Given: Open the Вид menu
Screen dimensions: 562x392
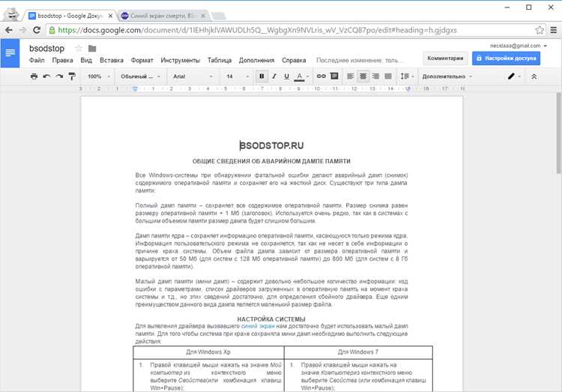Looking at the screenshot, I should pyautogui.click(x=86, y=60).
